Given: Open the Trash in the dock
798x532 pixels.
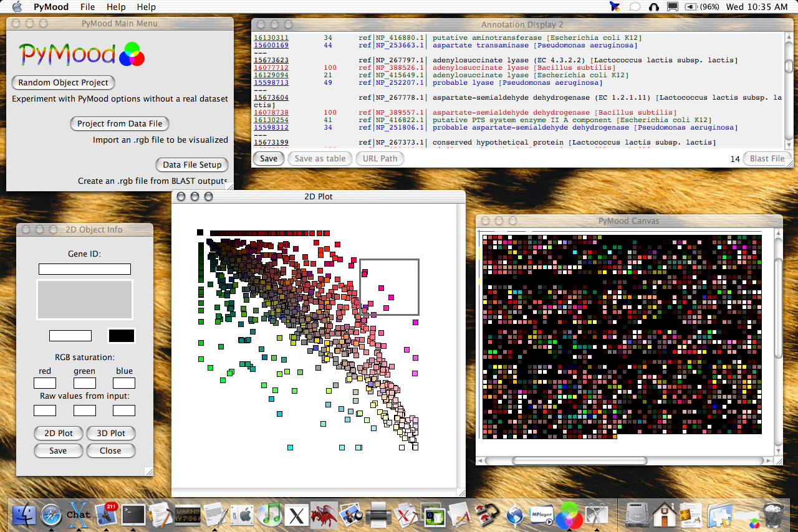Looking at the screenshot, I should (x=774, y=515).
